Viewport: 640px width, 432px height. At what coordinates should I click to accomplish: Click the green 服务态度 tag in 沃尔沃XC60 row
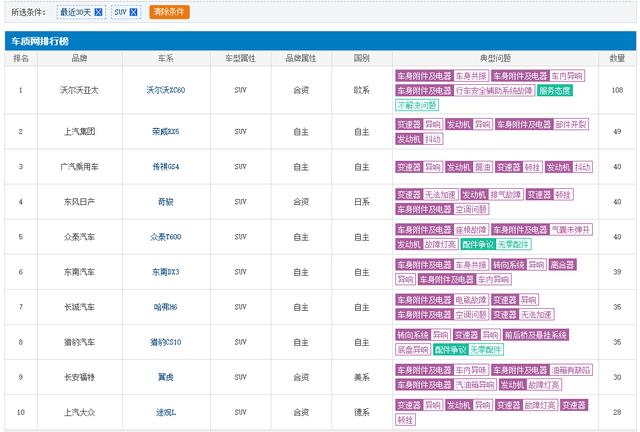(x=555, y=91)
